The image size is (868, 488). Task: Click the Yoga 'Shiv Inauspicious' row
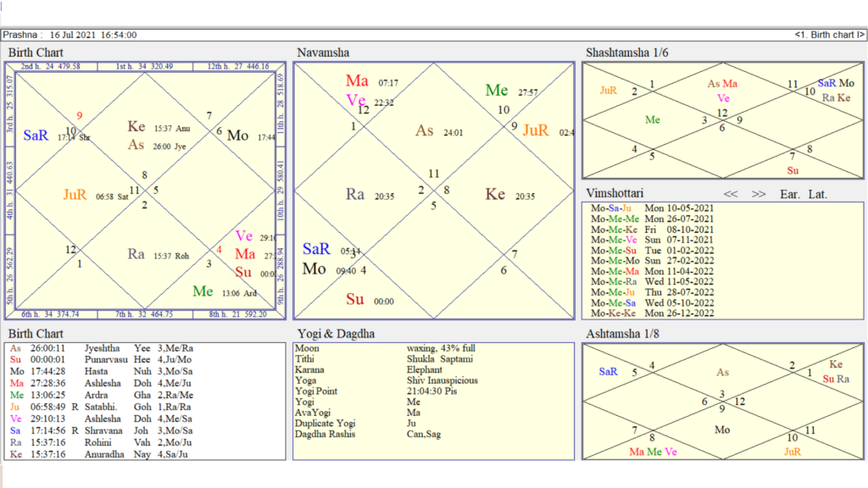387,380
